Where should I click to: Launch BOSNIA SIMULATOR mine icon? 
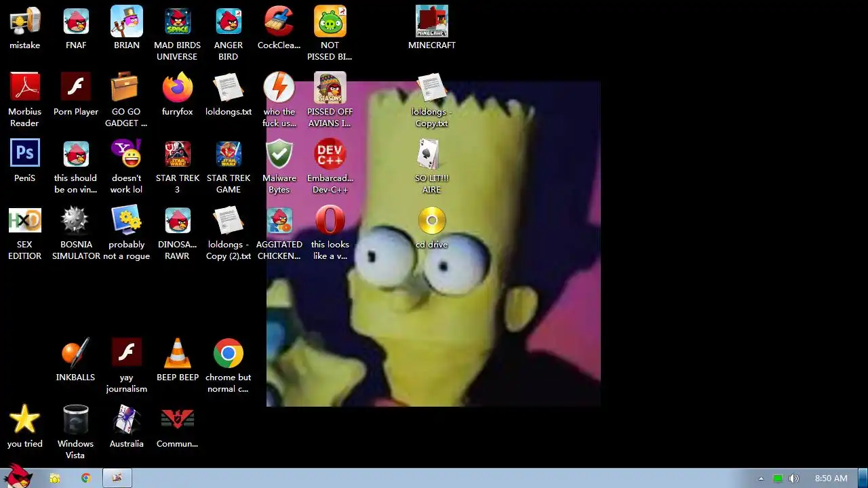click(76, 233)
